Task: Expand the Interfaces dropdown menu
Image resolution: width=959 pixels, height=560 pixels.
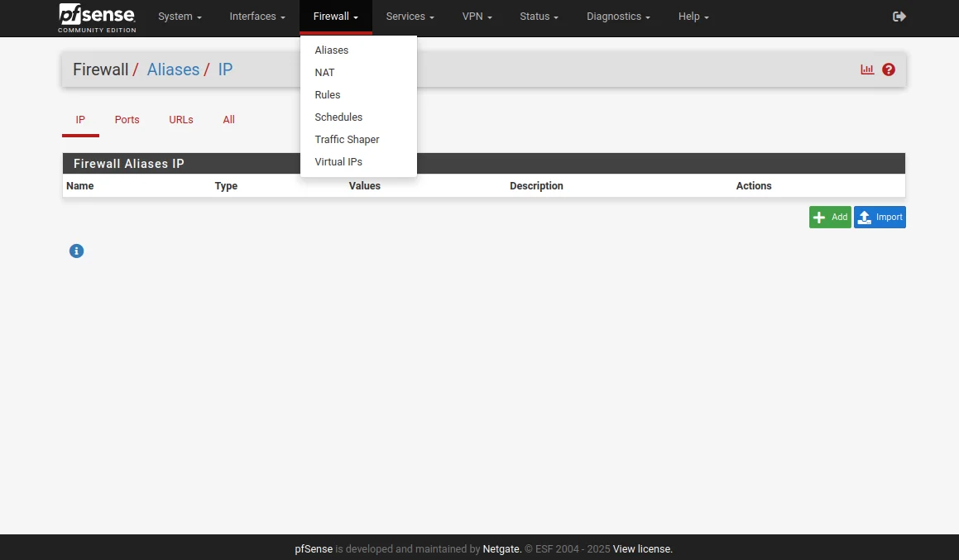Action: pos(257,17)
